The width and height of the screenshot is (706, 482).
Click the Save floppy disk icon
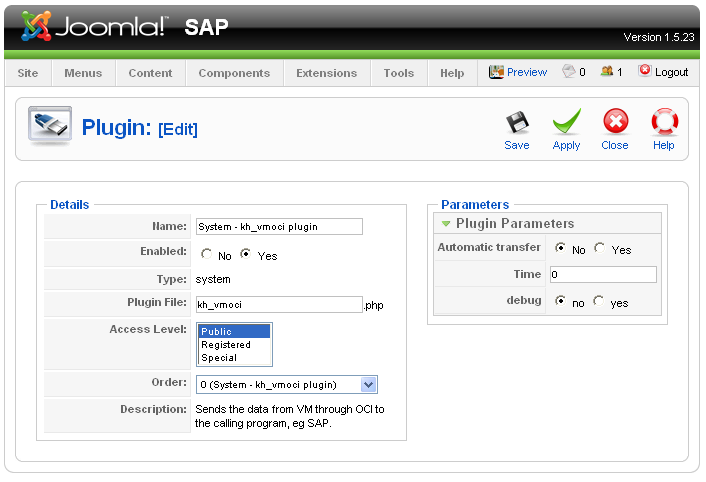(x=517, y=124)
